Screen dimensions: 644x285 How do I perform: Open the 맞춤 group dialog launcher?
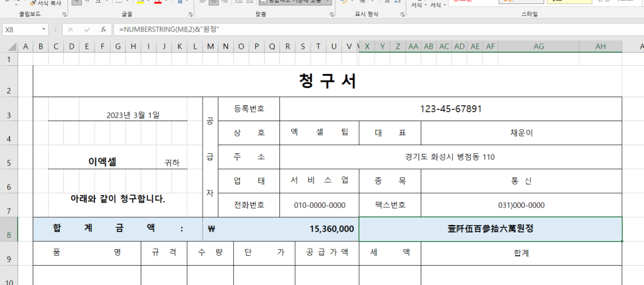(x=331, y=15)
